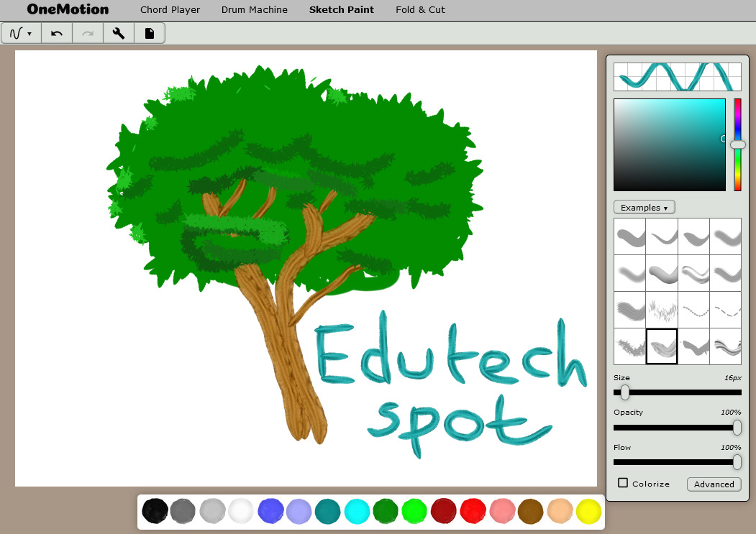
Task: Enable the Colorize checkbox
Action: tap(623, 484)
